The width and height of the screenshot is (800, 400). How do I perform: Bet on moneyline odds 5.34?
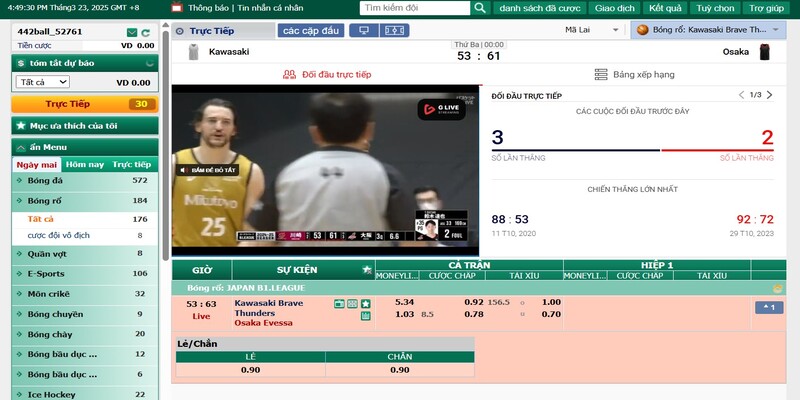pos(405,302)
